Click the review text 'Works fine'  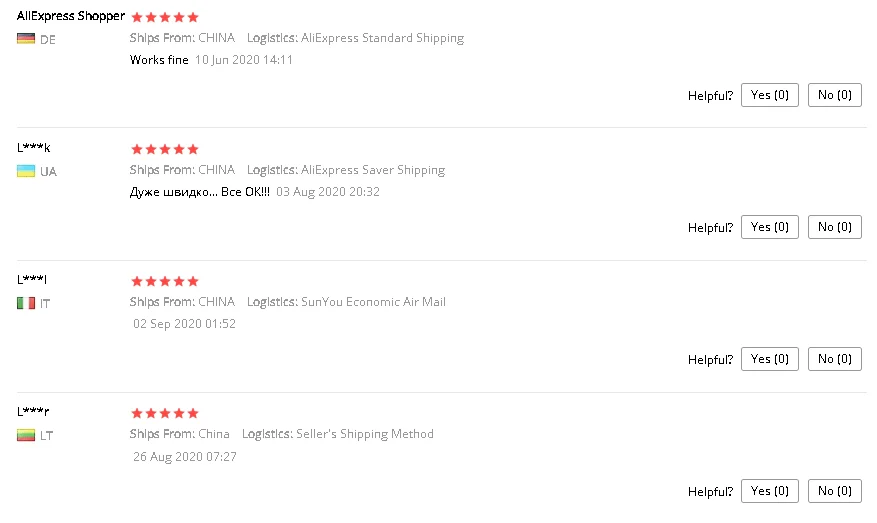(x=159, y=60)
